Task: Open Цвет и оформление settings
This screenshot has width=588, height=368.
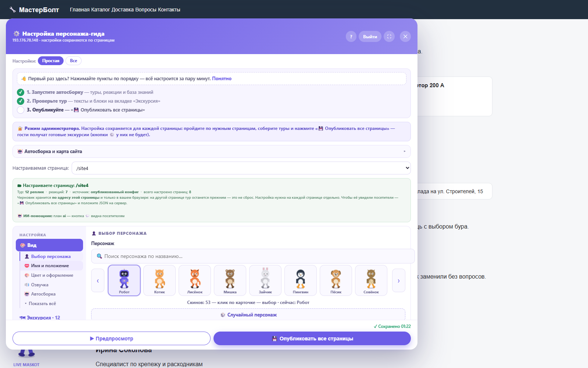Action: point(52,275)
